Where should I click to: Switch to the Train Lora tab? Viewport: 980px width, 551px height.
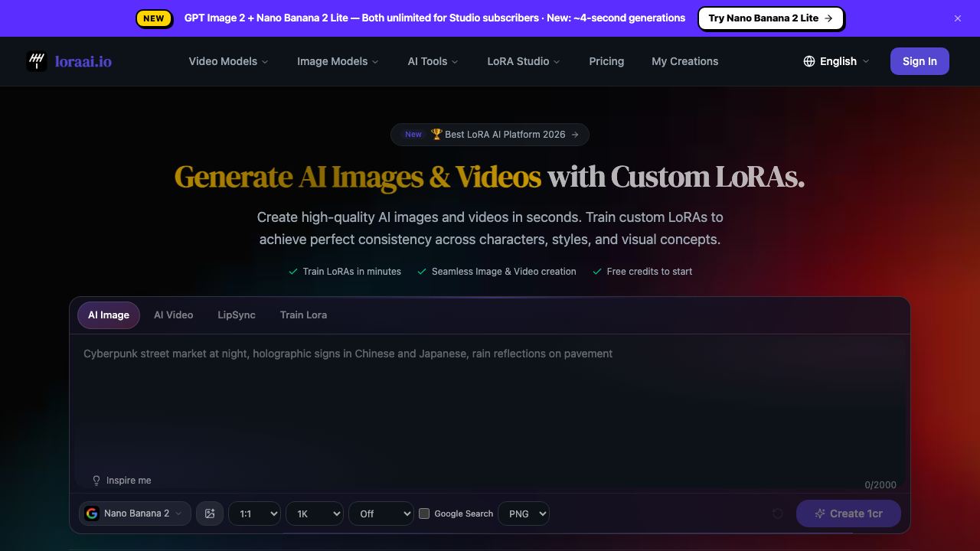[303, 315]
